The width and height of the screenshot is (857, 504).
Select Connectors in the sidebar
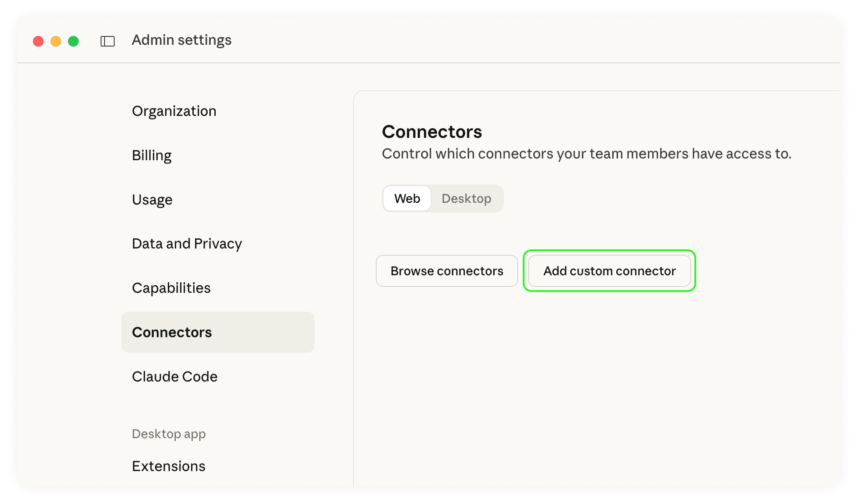[x=172, y=332]
